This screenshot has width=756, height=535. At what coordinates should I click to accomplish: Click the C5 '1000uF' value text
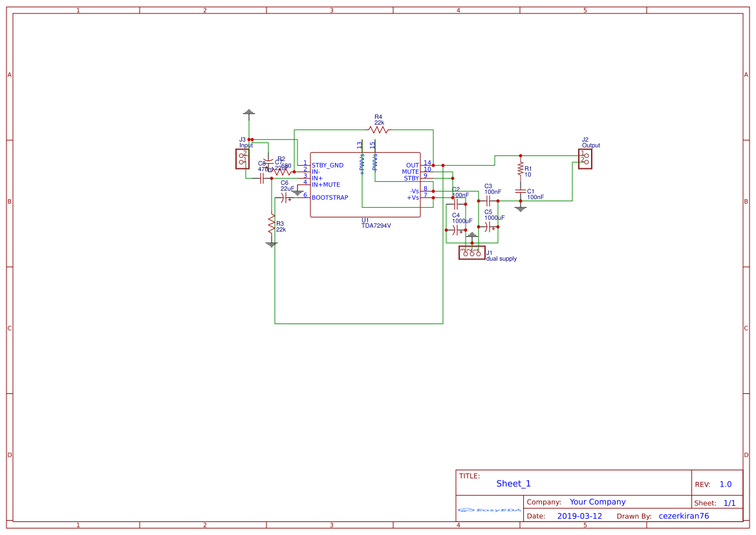[x=495, y=218]
